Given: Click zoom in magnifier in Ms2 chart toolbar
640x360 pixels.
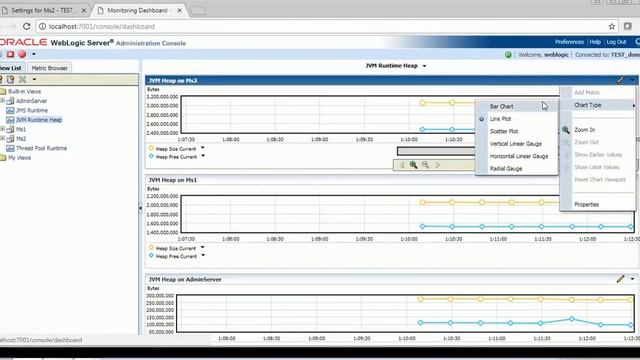Looking at the screenshot, I should (x=413, y=165).
